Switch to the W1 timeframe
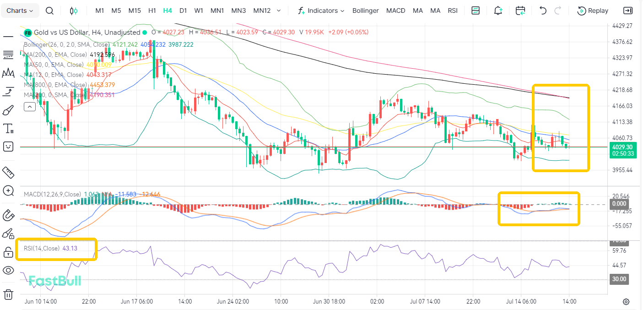The width and height of the screenshot is (644, 310). pyautogui.click(x=199, y=11)
